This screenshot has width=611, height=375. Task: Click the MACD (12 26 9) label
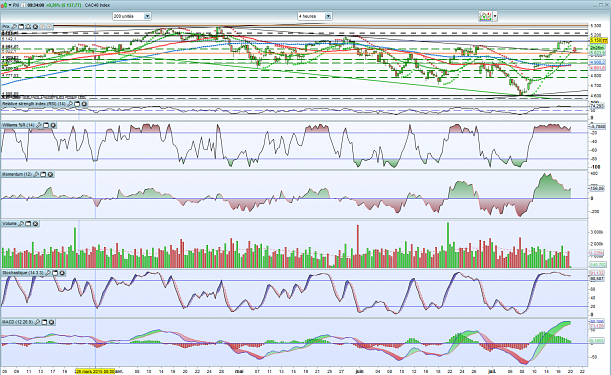[18, 322]
